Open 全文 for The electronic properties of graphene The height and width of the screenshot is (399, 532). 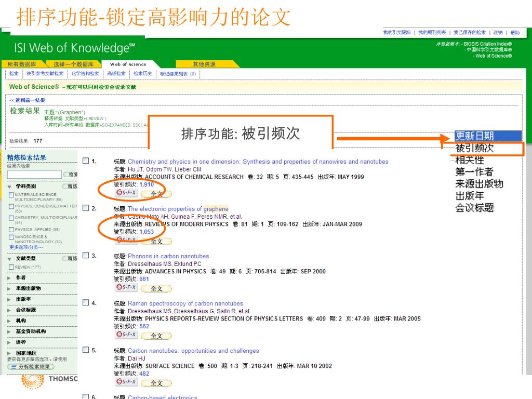(x=156, y=241)
